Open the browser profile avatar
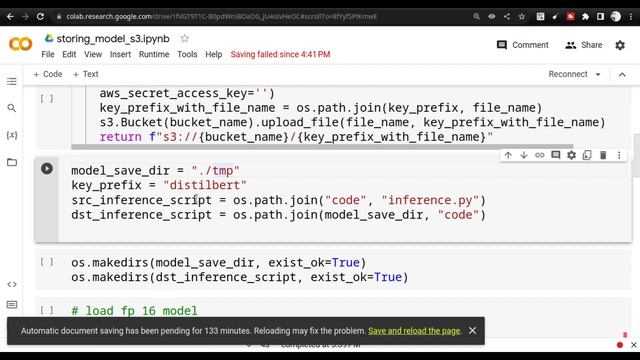The height and width of the screenshot is (360, 640). [x=616, y=16]
